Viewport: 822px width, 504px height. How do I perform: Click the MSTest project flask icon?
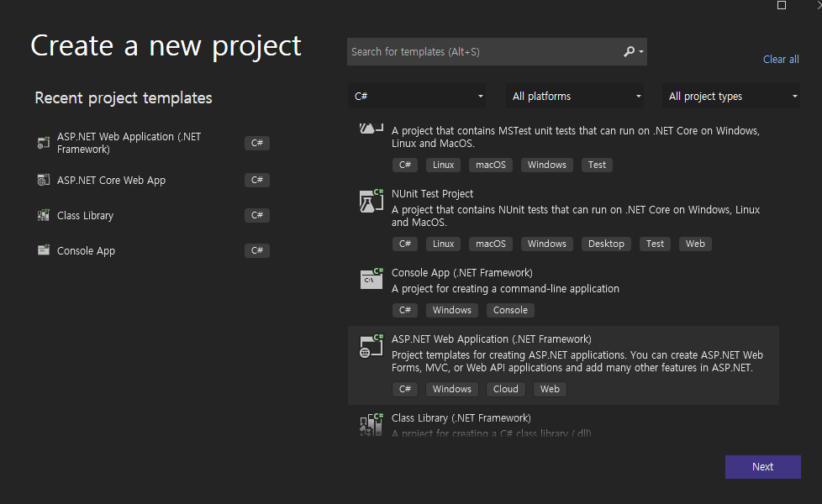tap(371, 129)
